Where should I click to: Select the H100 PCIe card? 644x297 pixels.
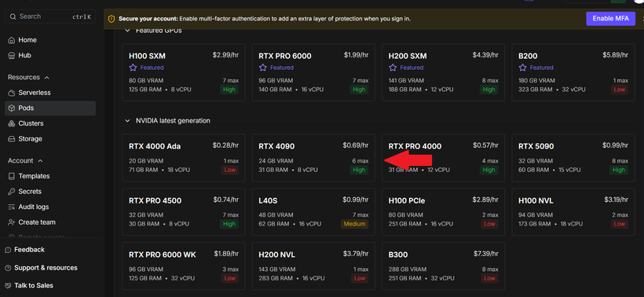(x=443, y=212)
